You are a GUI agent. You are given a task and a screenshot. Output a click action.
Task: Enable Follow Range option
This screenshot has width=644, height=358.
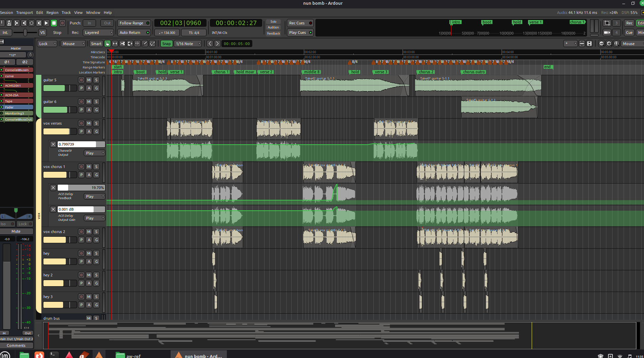click(134, 23)
